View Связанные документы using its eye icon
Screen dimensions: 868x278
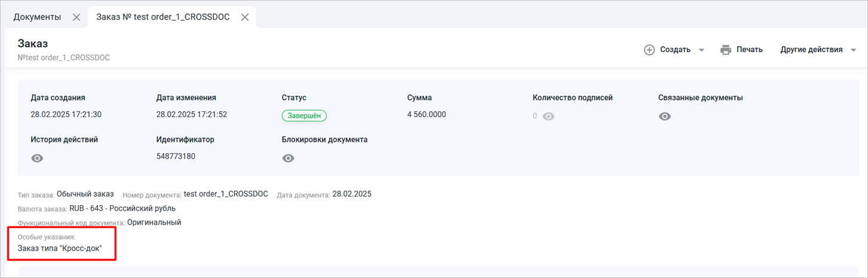[665, 117]
